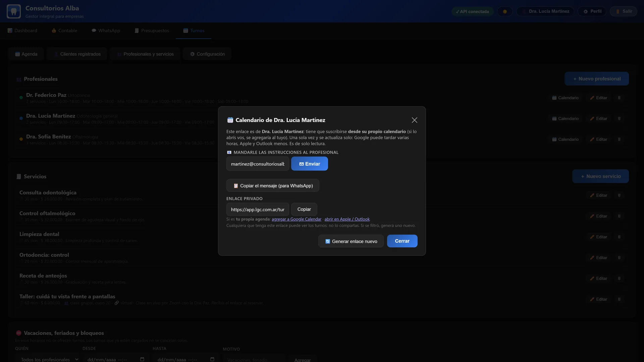Add a service with Nuevo servicio
The height and width of the screenshot is (362, 644).
pyautogui.click(x=600, y=176)
